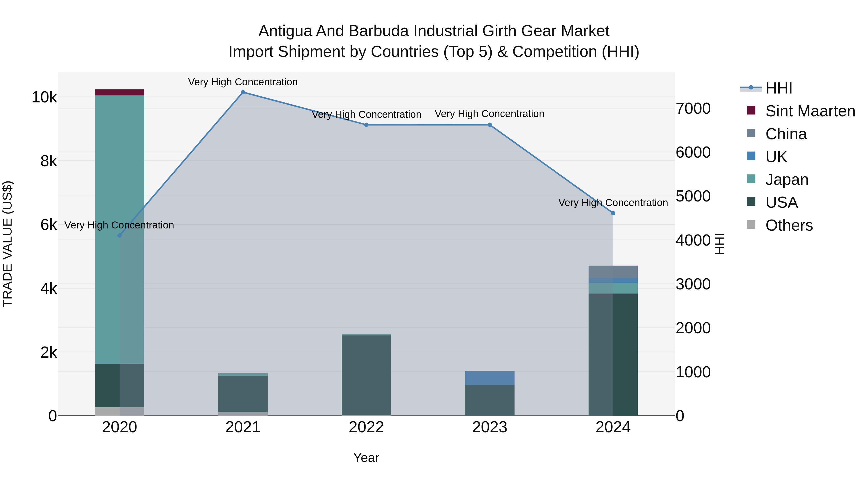
Task: Click the Very High Concentration label above 2021
Action: pyautogui.click(x=243, y=82)
